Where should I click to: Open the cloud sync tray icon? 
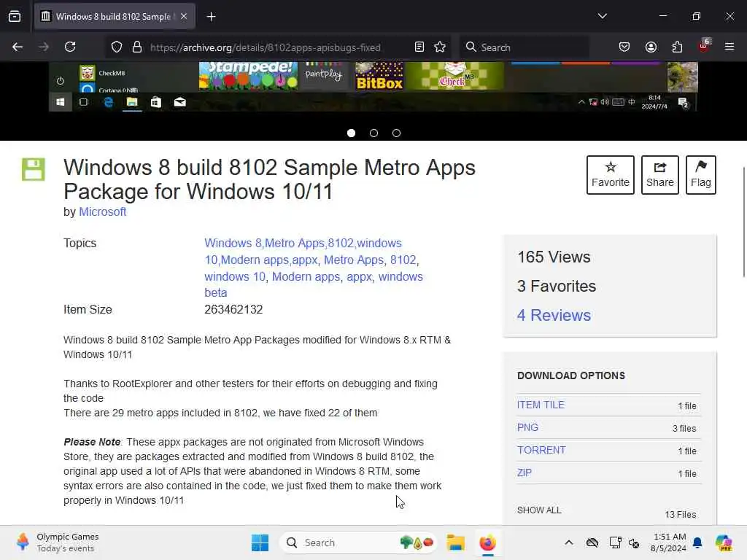coord(592,542)
